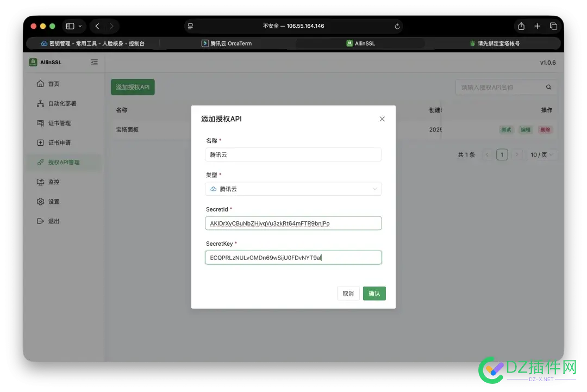Screen dimensions: 587x392
Task: Show the Safari tab overview
Action: point(554,26)
